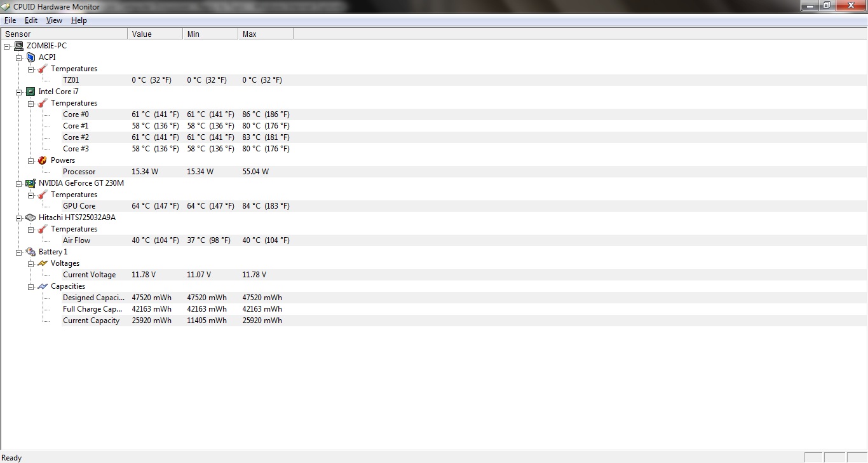Open the View menu
The height and width of the screenshot is (463, 868).
[54, 20]
